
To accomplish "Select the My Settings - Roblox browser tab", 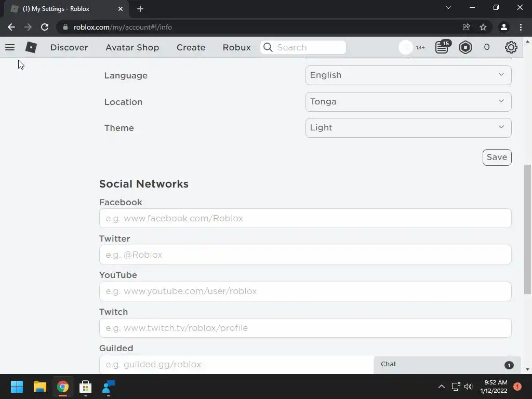I will (66, 9).
